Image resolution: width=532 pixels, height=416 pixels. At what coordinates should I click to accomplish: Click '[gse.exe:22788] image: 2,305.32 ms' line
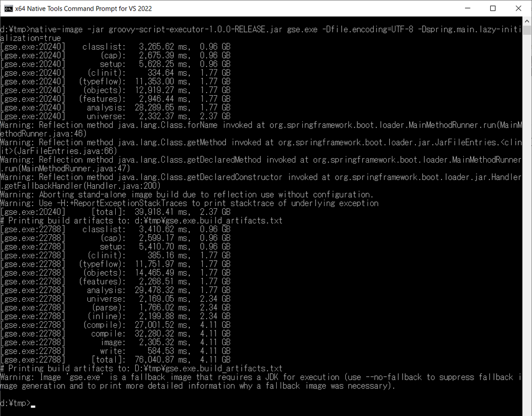(x=116, y=342)
